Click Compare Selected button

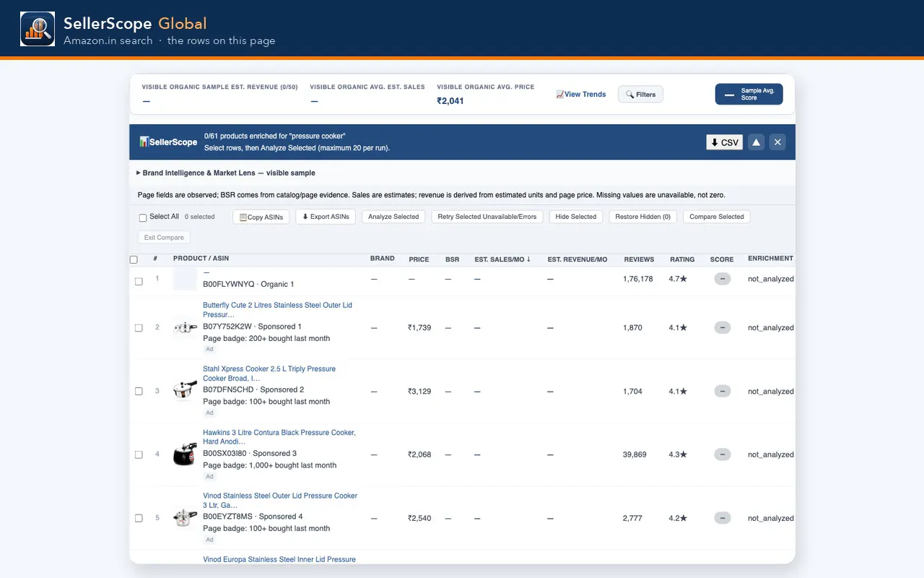point(717,217)
